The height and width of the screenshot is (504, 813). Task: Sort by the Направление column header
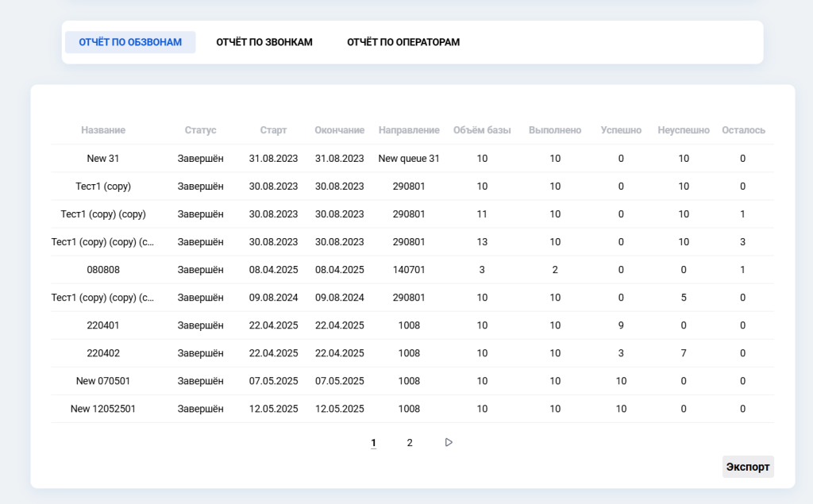coord(408,130)
